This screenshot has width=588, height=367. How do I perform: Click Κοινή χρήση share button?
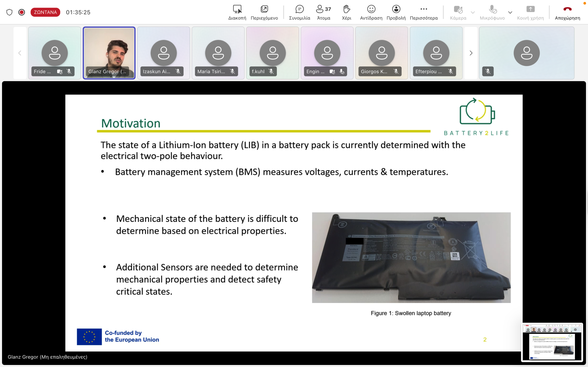[530, 12]
